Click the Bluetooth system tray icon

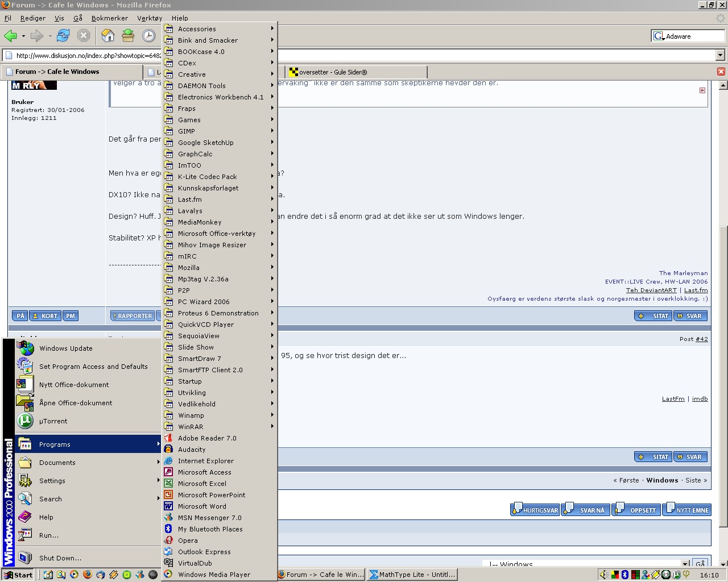[x=624, y=575]
